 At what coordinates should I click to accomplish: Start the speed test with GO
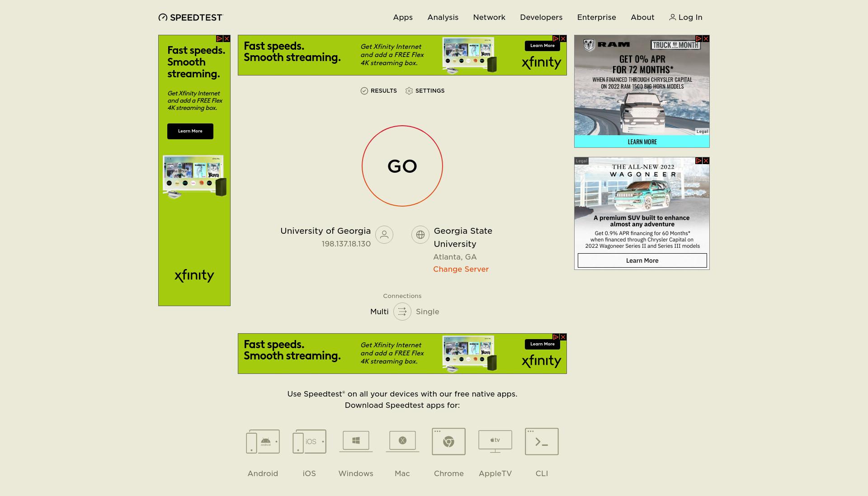402,166
